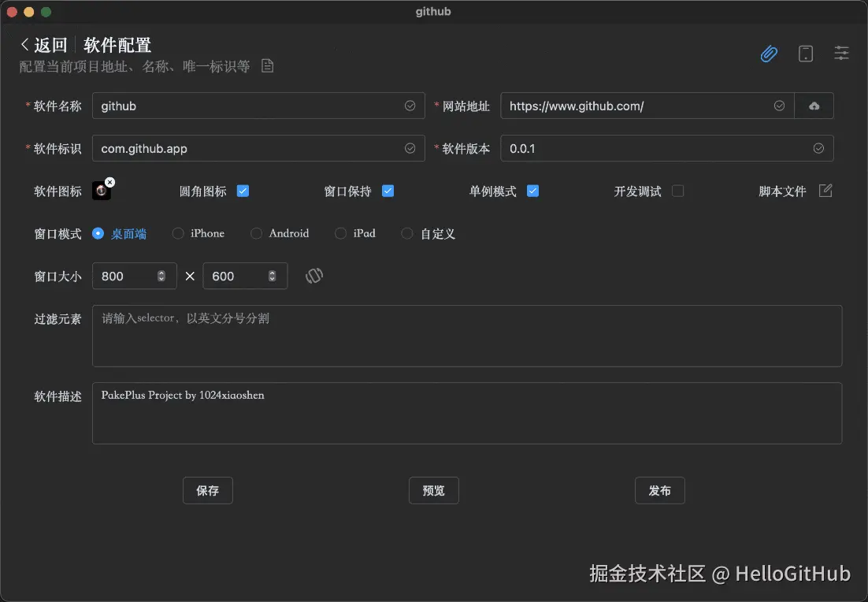Open the sliders settings icon

841,53
